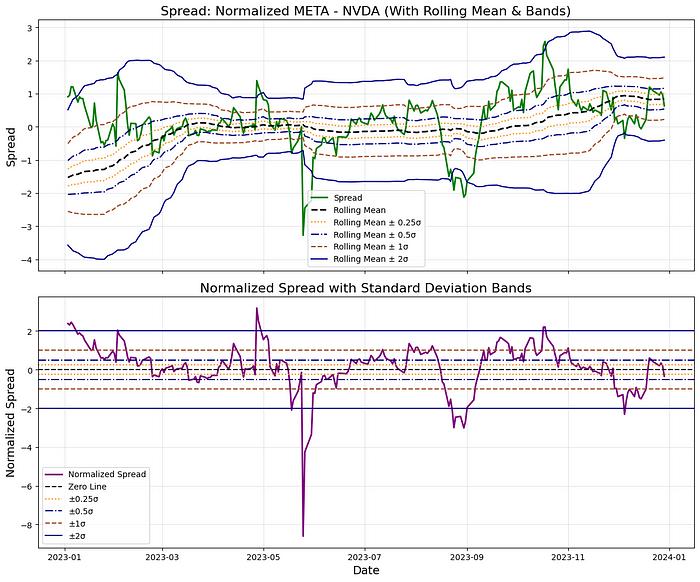Image resolution: width=700 pixels, height=582 pixels.
Task: Click the "2023-07" date tick label
Action: 365,557
